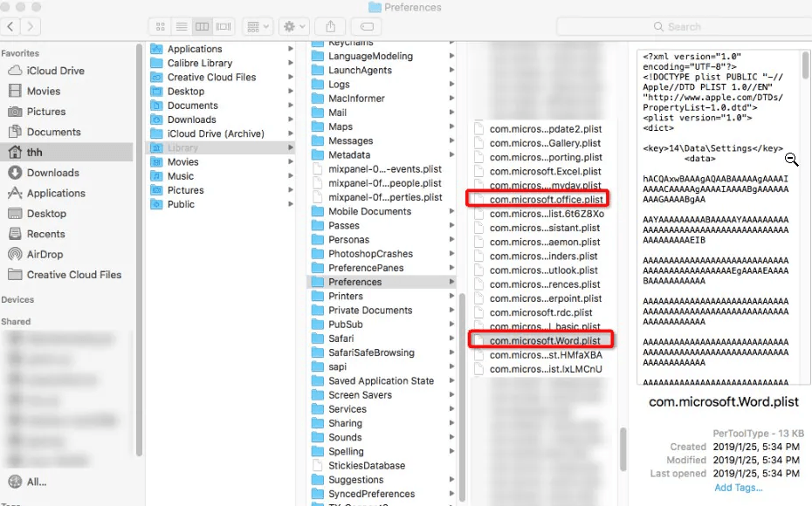The image size is (812, 506).
Task: Select com.microsoft.rdc.plist file
Action: coord(539,312)
